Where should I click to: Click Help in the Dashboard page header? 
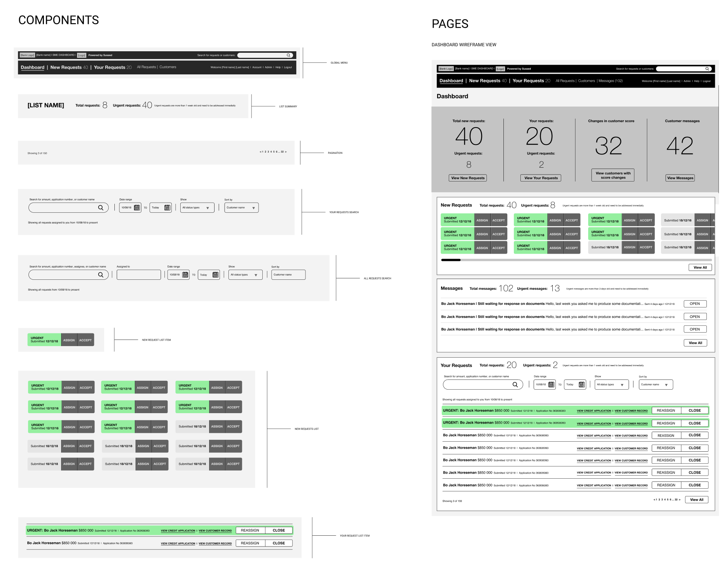point(696,81)
